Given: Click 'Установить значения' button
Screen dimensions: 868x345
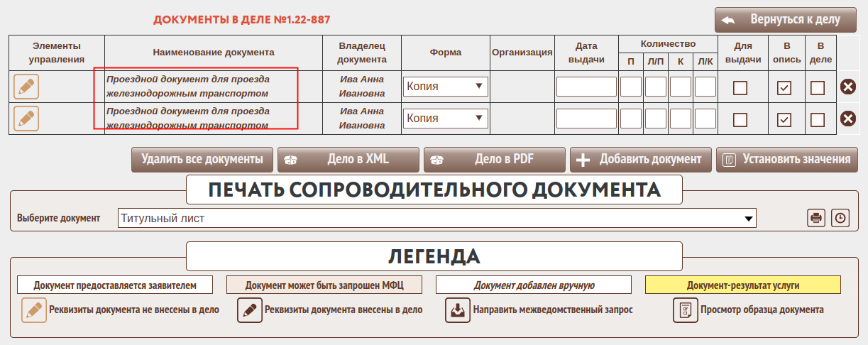Looking at the screenshot, I should pos(787,160).
